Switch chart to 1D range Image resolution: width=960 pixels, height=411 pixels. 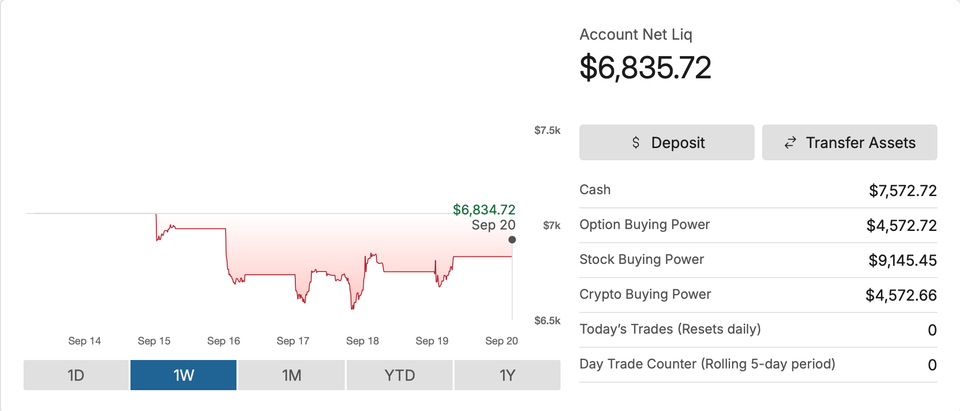(x=76, y=376)
